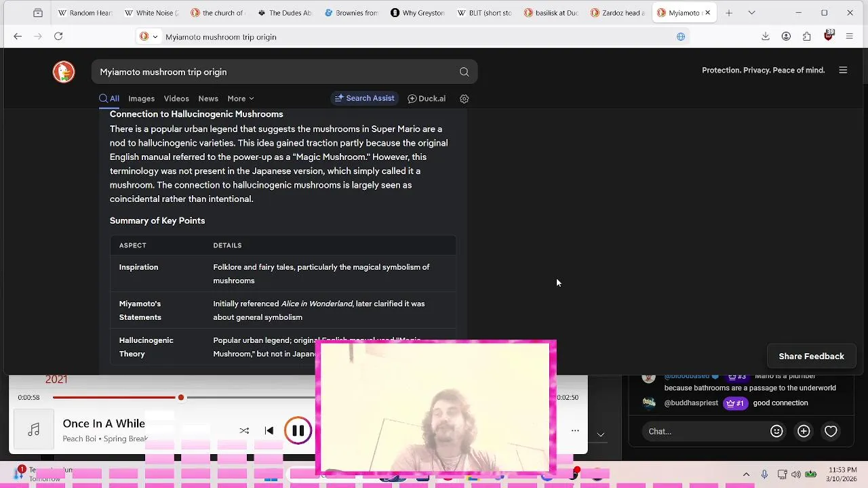868x488 pixels.
Task: Click the Hallucinogenic Theory row label
Action: tap(146, 347)
